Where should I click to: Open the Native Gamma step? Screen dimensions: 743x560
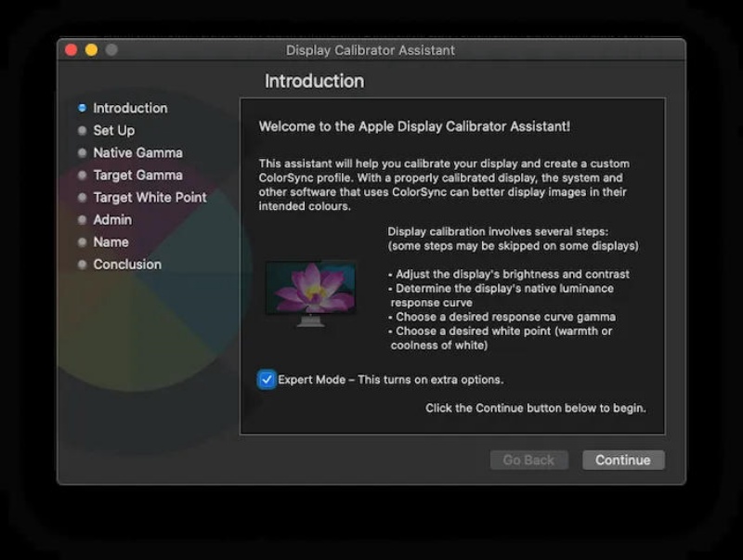click(x=137, y=152)
